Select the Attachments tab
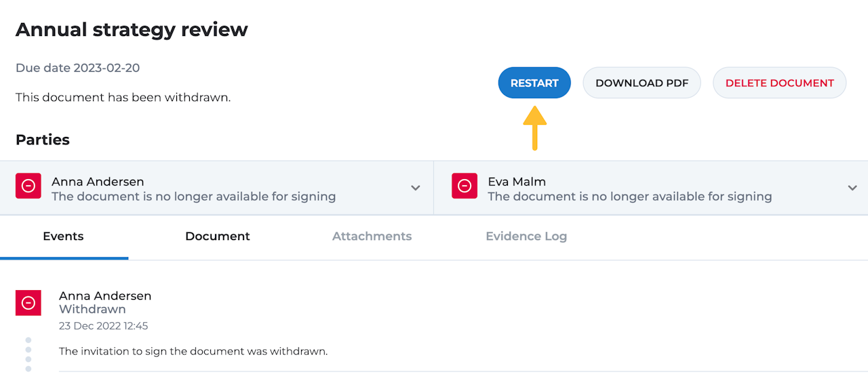 click(372, 237)
